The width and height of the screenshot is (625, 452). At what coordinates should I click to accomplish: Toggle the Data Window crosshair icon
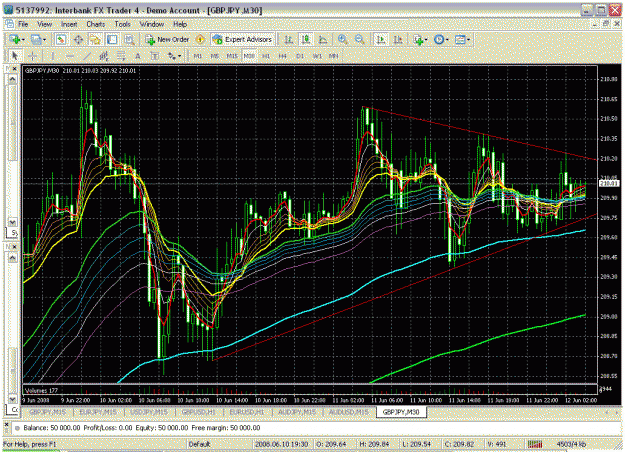(78, 39)
